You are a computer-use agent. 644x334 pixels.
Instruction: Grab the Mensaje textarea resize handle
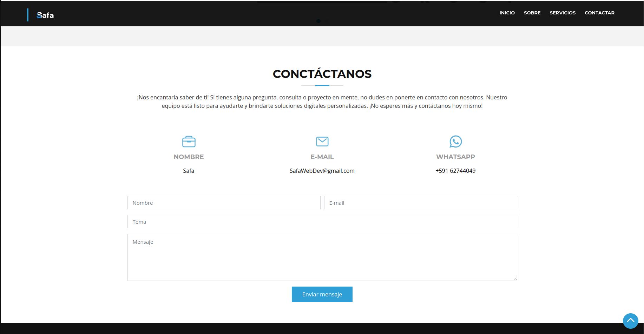click(x=515, y=279)
